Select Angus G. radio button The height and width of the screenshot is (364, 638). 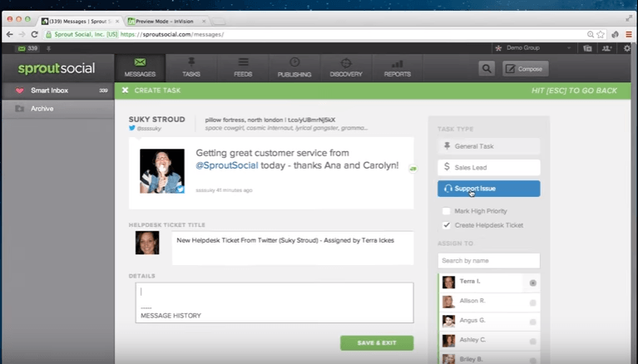point(532,322)
